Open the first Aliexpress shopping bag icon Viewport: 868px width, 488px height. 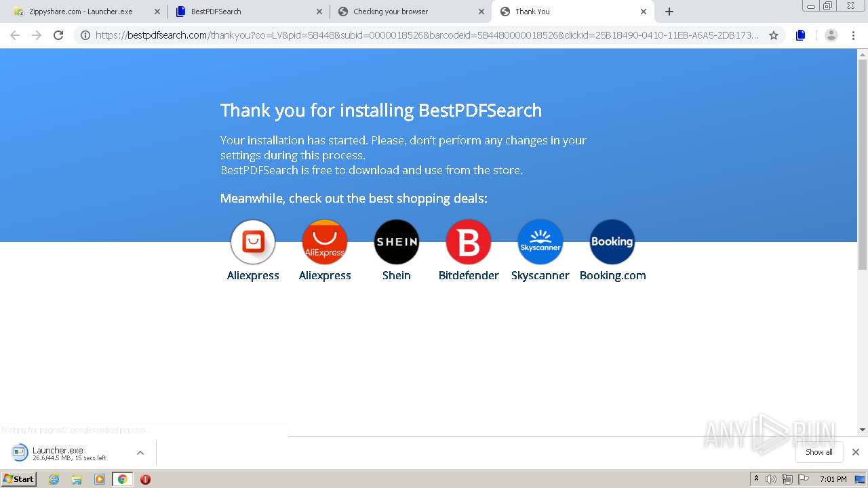point(253,242)
